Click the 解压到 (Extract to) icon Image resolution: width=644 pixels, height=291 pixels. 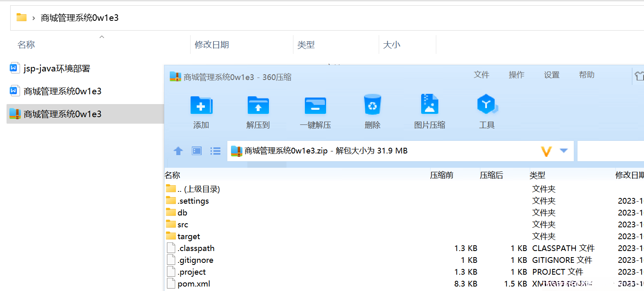tap(258, 106)
